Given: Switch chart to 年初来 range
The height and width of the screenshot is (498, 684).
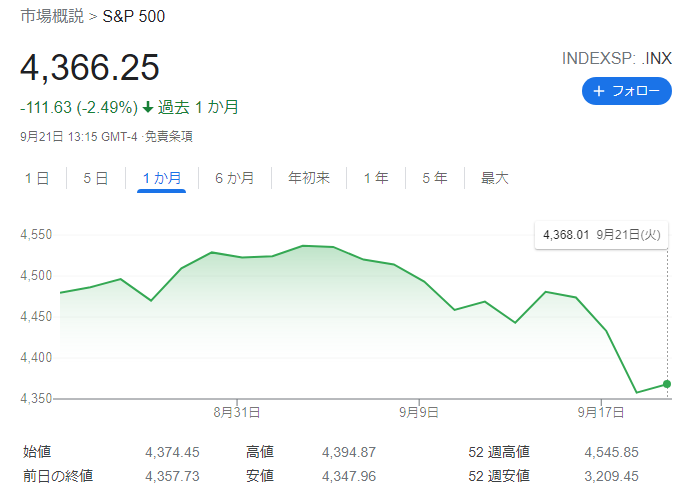Looking at the screenshot, I should (x=309, y=178).
